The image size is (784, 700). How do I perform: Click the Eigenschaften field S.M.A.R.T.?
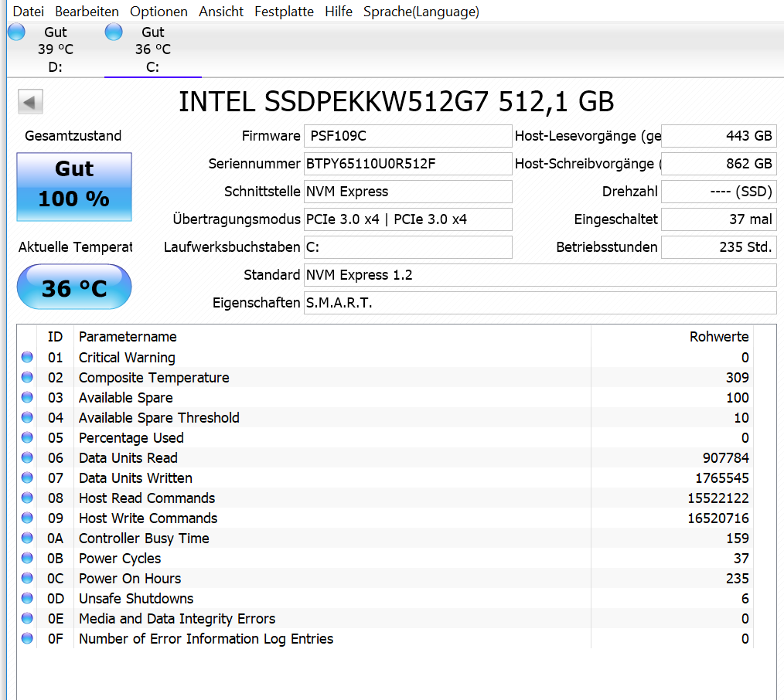540,303
